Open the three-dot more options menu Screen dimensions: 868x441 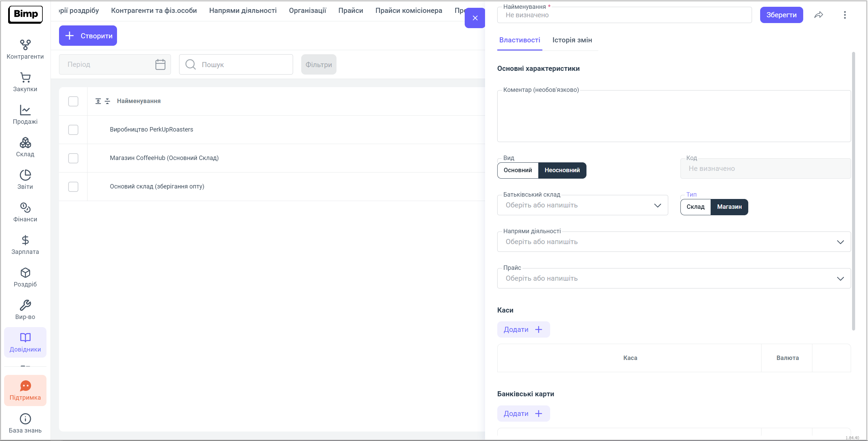click(x=845, y=15)
